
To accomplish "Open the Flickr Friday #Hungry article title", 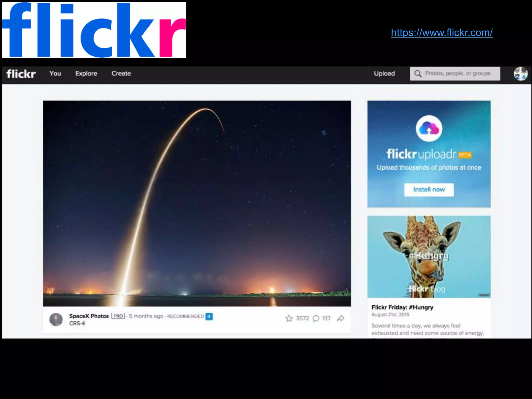I will point(402,307).
